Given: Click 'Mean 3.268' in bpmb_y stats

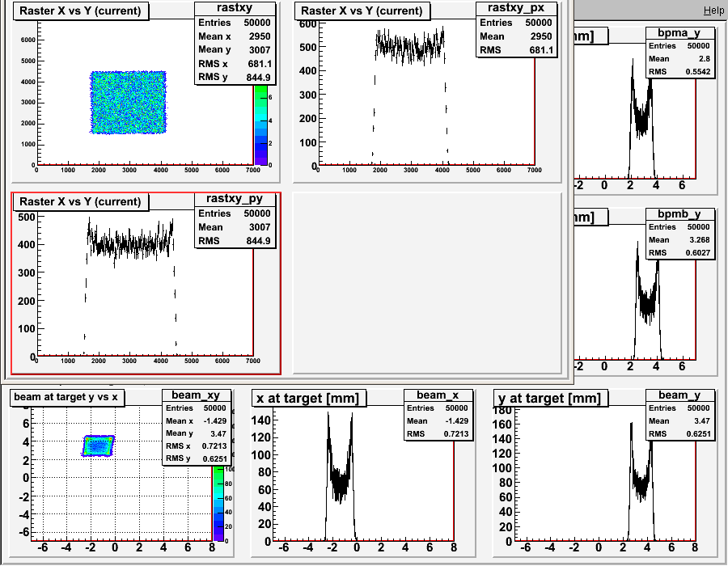Looking at the screenshot, I should [x=679, y=240].
